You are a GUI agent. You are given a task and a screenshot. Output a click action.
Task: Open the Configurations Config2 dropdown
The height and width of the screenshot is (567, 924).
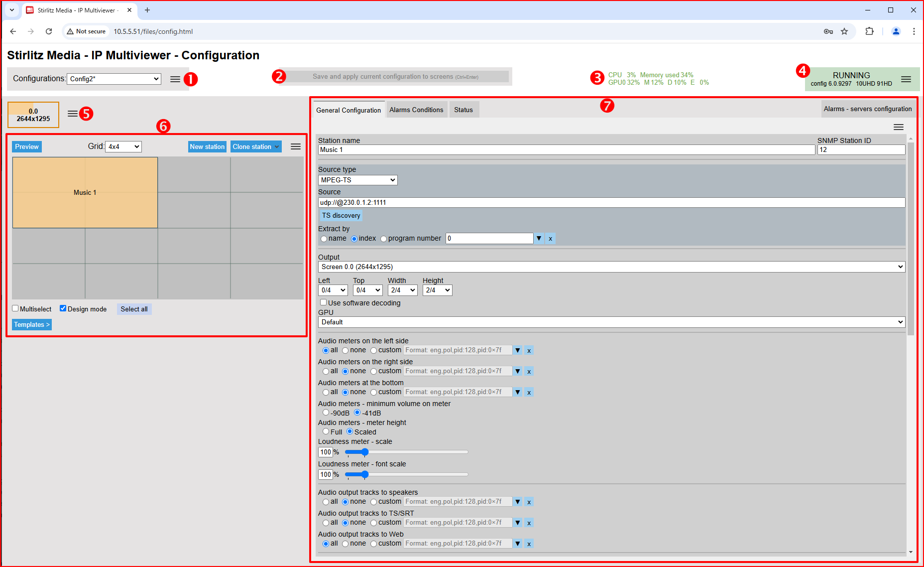pyautogui.click(x=114, y=79)
